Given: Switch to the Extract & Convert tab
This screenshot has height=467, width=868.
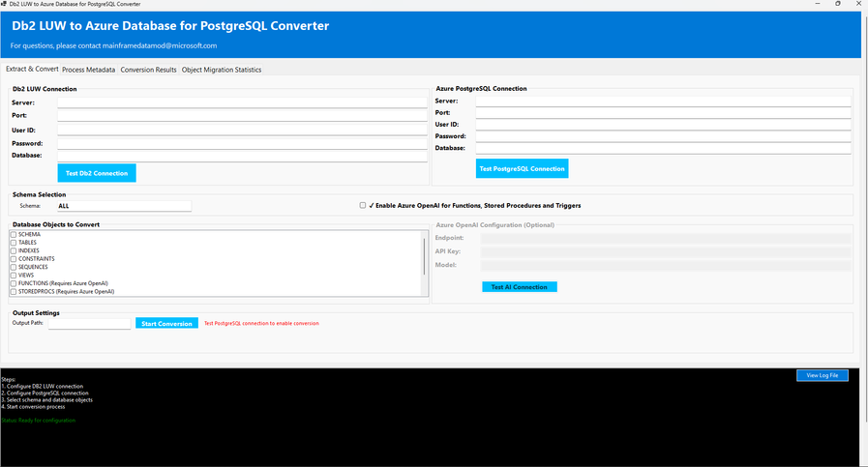Looking at the screenshot, I should 32,70.
